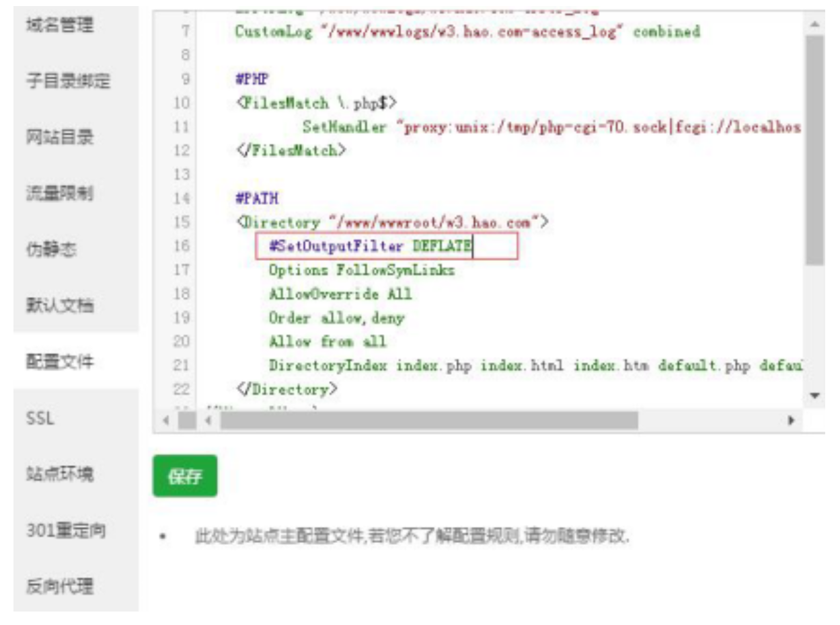Click the vertical scrollbar thumb in editor
The image size is (840, 625).
tap(815, 148)
